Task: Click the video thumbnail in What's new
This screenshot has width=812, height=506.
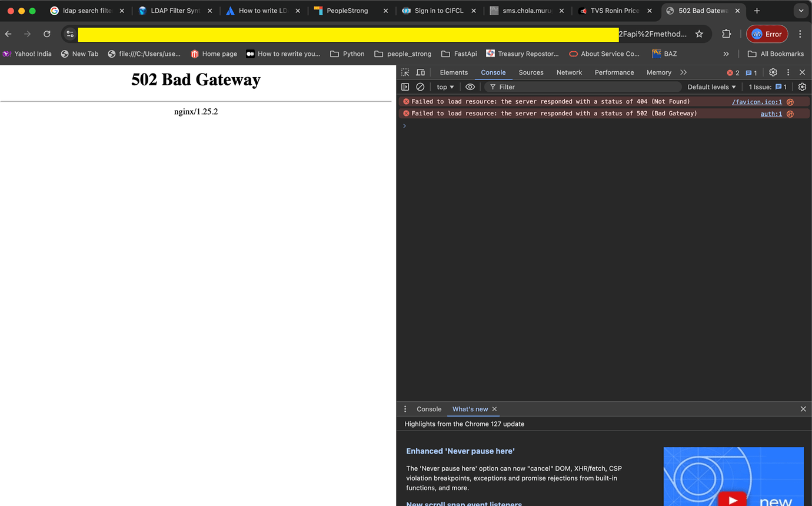Action: tap(733, 477)
